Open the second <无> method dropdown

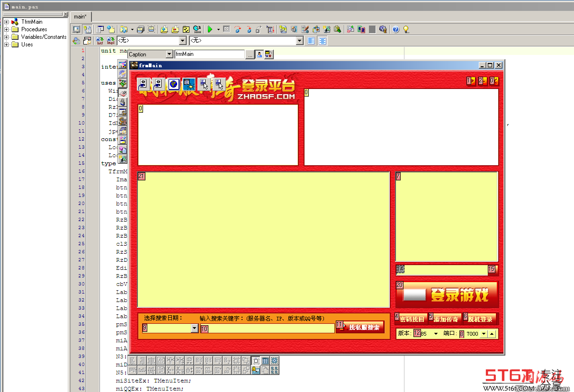pos(299,41)
